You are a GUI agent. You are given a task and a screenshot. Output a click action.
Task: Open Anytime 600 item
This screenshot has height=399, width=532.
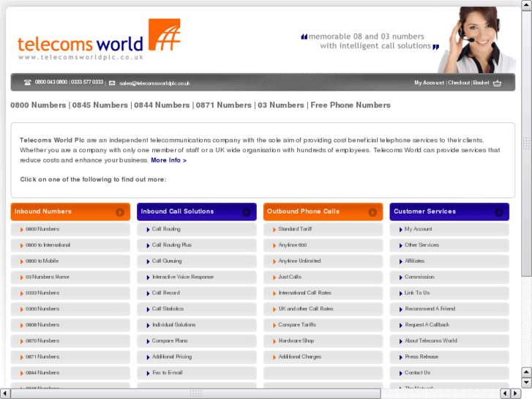coord(323,245)
